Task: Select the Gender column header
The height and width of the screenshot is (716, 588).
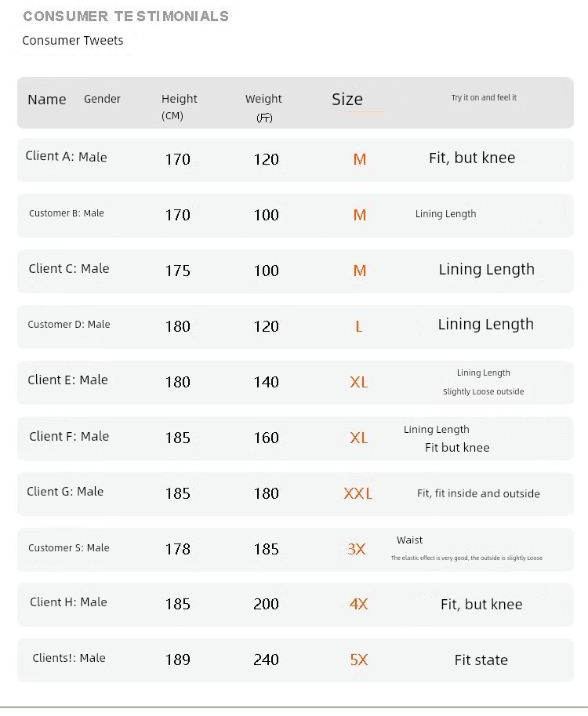Action: tap(103, 99)
